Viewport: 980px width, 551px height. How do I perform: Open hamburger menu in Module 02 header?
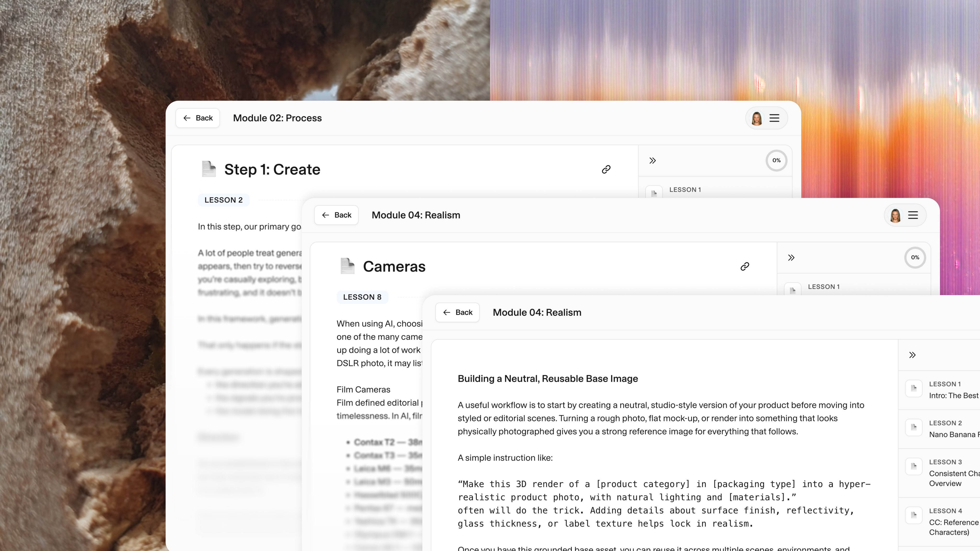pyautogui.click(x=774, y=118)
